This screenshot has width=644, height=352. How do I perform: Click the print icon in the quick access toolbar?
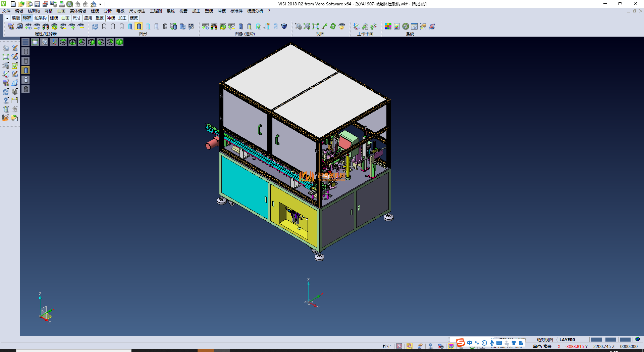(61, 4)
